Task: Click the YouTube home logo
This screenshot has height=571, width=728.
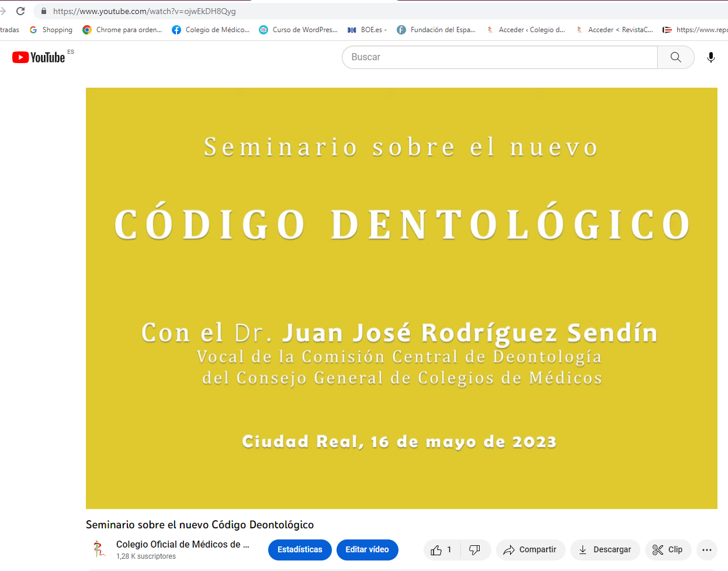Action: 39,57
